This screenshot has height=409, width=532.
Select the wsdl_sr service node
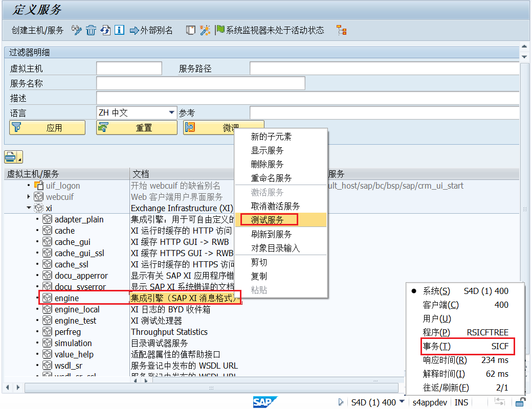tap(68, 366)
